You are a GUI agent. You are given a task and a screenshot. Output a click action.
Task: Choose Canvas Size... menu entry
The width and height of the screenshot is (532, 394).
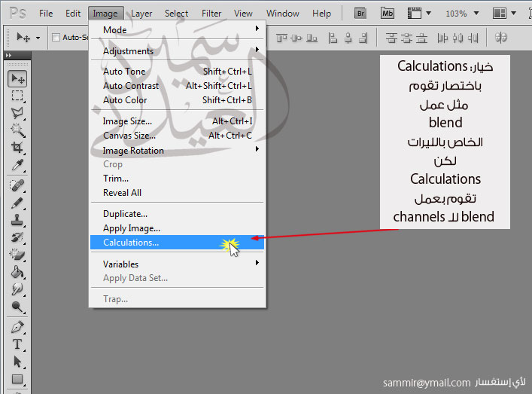(x=177, y=136)
